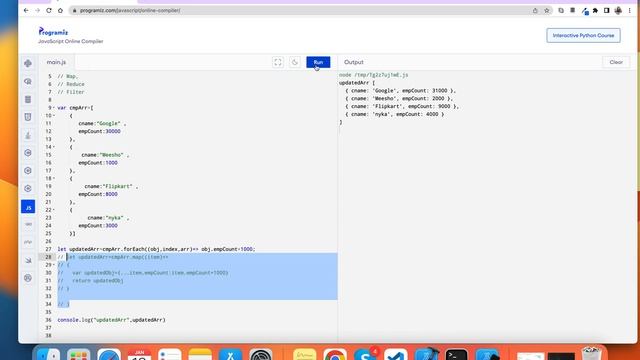This screenshot has height=360, width=640.
Task: Select the active JS language icon
Action: 28,207
